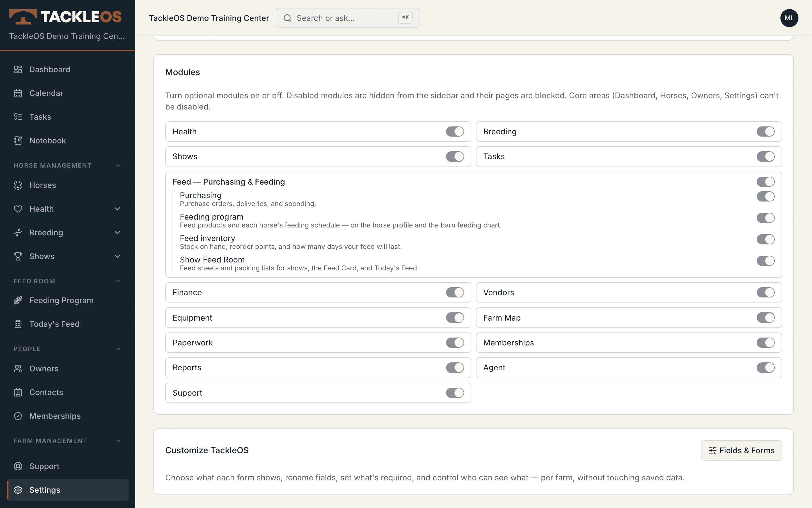The height and width of the screenshot is (508, 812).
Task: Click the Contacts badge icon
Action: pos(18,392)
